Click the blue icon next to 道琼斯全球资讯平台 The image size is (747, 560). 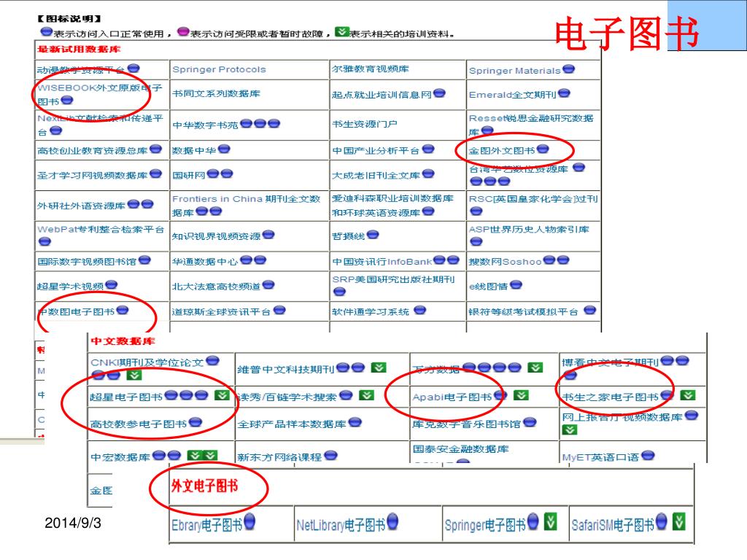[x=279, y=311]
